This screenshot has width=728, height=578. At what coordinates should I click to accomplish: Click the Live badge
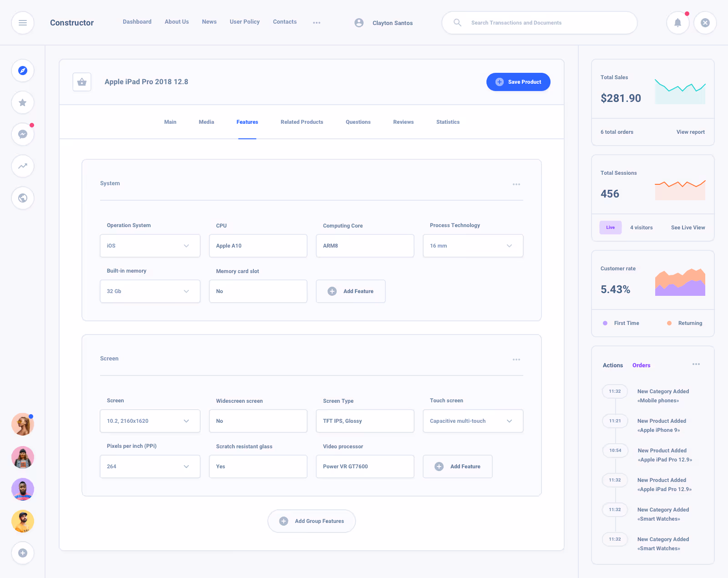pyautogui.click(x=611, y=228)
